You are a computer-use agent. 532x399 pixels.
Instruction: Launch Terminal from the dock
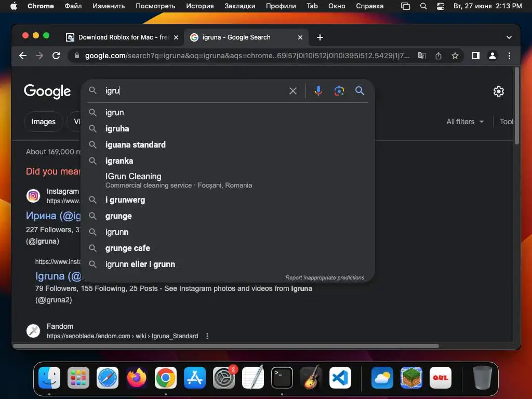(x=282, y=378)
